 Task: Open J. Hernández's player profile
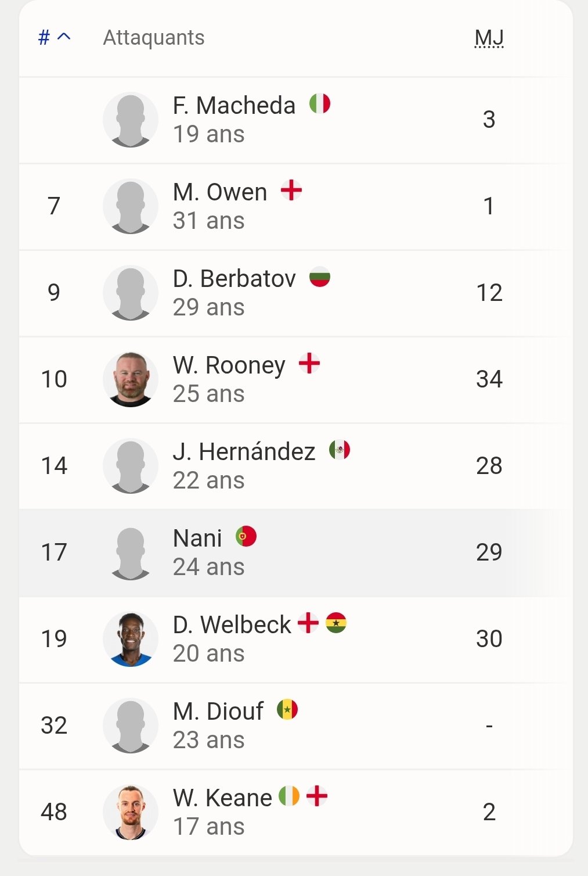click(x=244, y=453)
